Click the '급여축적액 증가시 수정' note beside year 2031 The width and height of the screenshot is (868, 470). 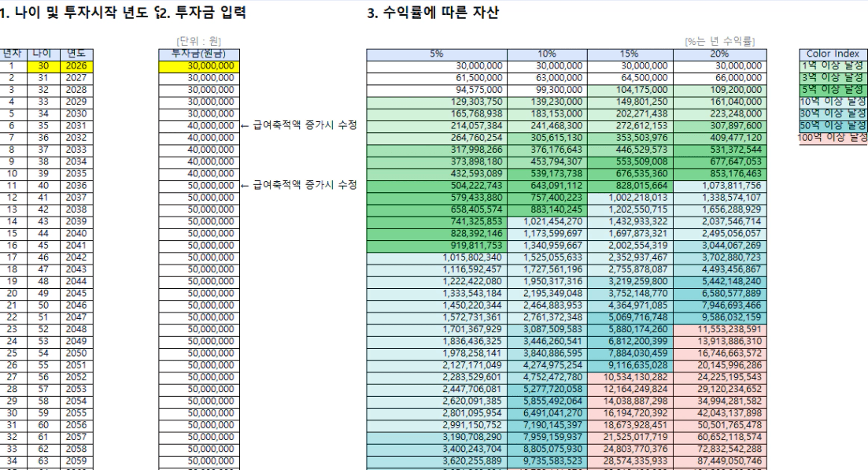tap(299, 126)
